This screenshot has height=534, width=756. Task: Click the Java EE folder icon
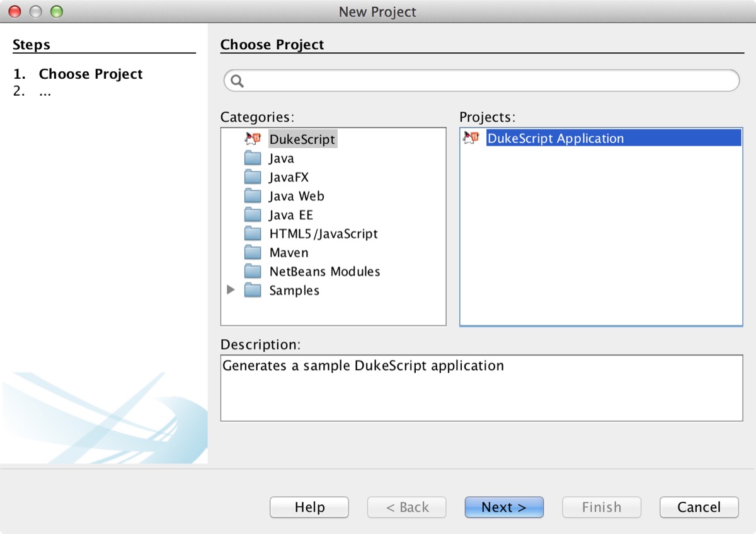point(253,214)
